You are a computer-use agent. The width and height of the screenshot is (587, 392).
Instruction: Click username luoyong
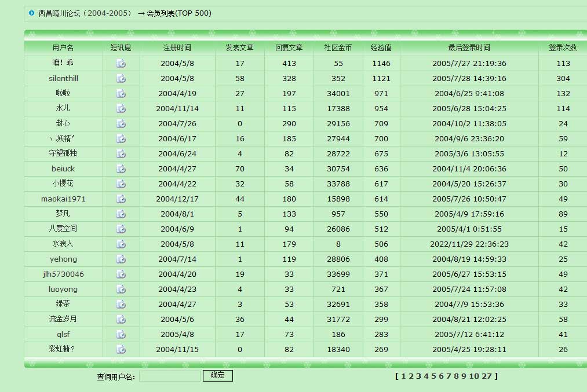(x=63, y=290)
